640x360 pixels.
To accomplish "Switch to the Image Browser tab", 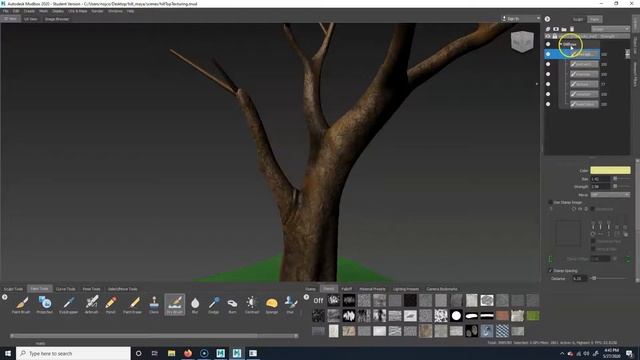I will pyautogui.click(x=57, y=19).
